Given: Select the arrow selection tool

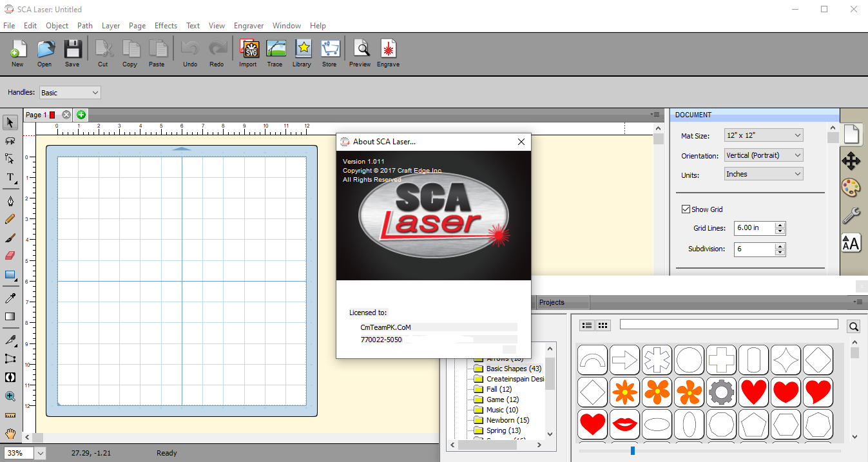Looking at the screenshot, I should pos(10,122).
